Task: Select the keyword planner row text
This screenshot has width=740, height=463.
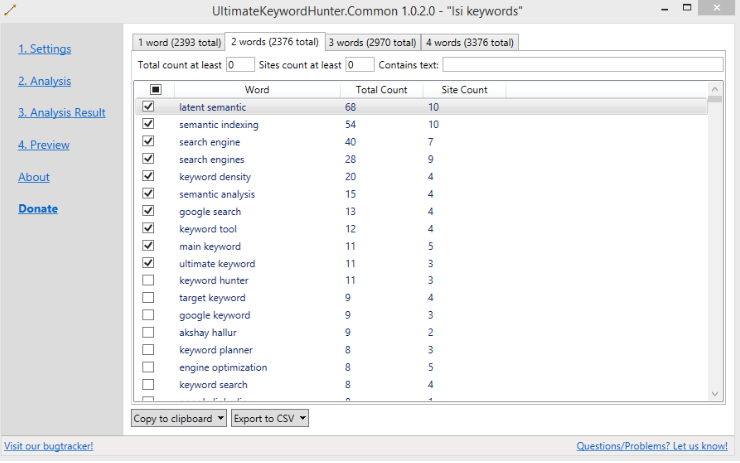Action: click(x=216, y=350)
